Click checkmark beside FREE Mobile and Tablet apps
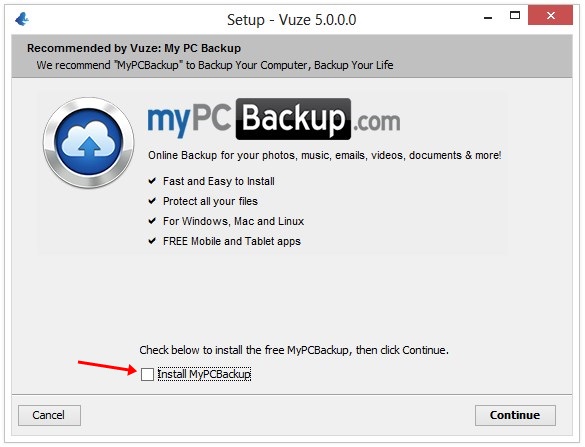The width and height of the screenshot is (585, 447). coord(152,241)
